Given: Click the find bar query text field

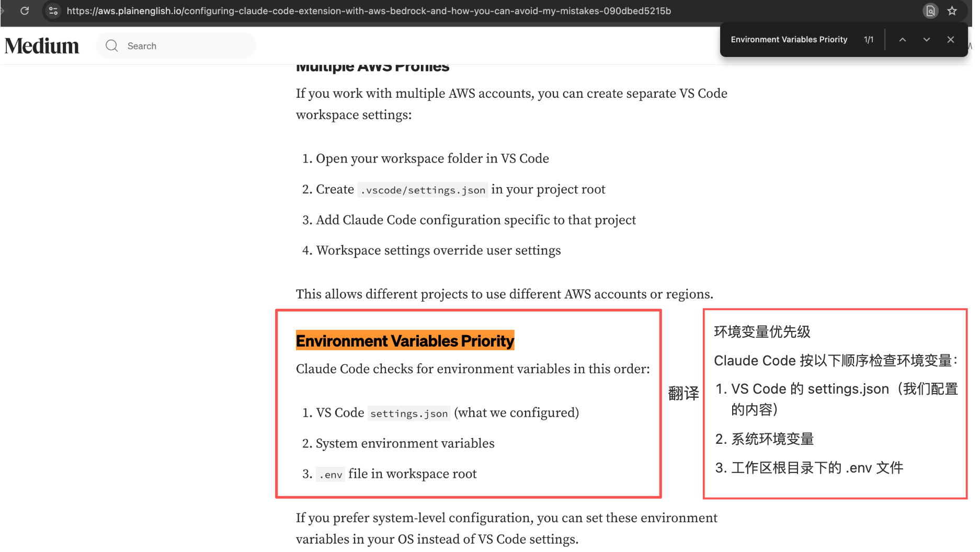Looking at the screenshot, I should click(789, 40).
